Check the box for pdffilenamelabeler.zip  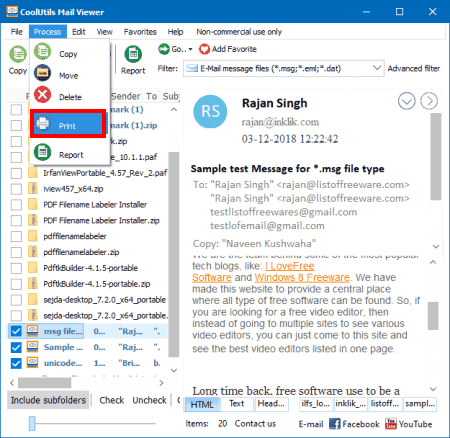(16, 252)
